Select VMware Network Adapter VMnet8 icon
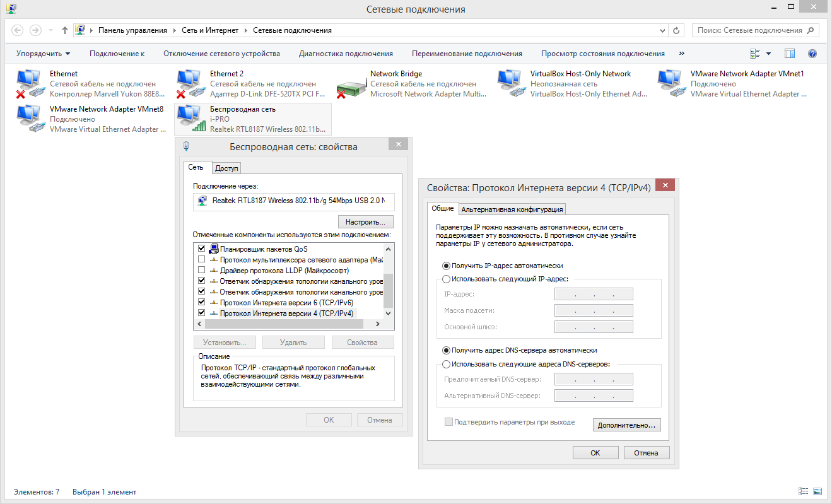Screen dimensions: 832x504 (x=30, y=119)
